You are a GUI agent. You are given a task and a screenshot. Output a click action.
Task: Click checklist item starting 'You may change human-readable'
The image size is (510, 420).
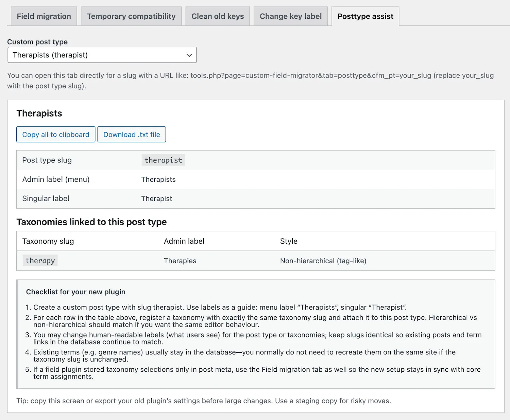(x=257, y=338)
